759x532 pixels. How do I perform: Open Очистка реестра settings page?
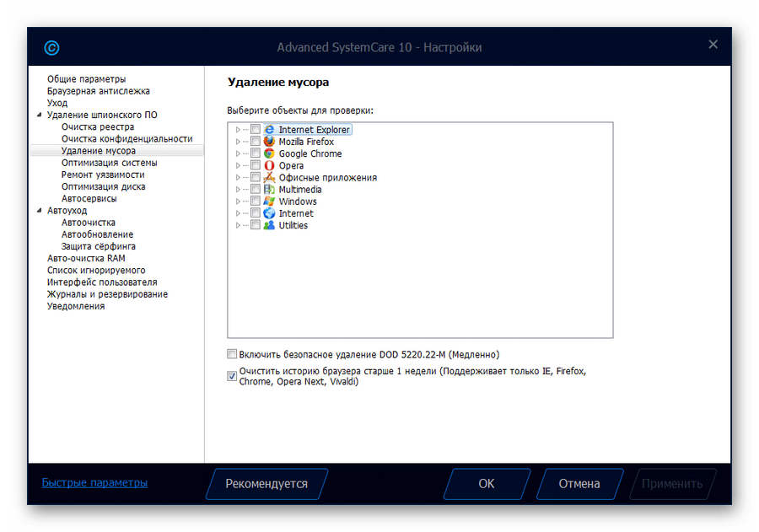(x=98, y=126)
